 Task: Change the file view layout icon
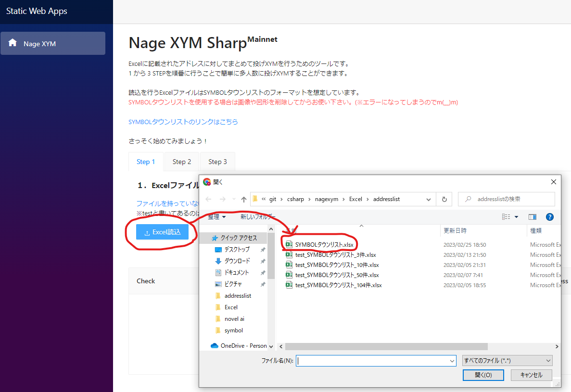[506, 217]
